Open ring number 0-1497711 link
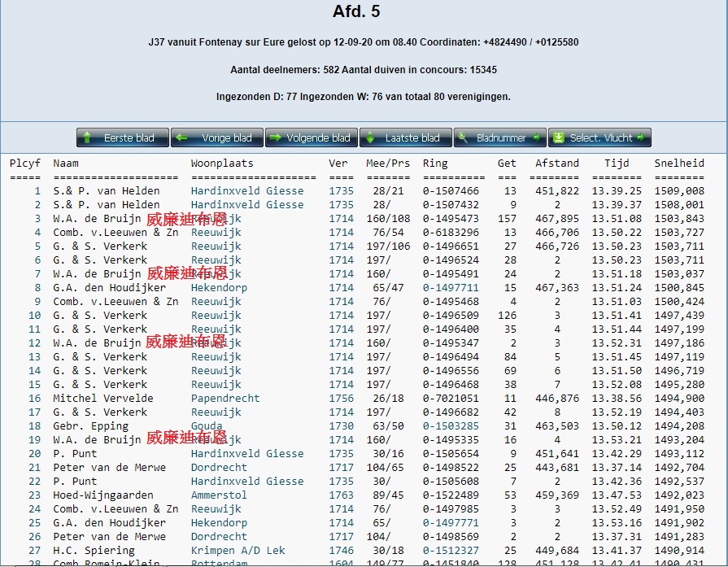The height and width of the screenshot is (567, 728). pos(451,288)
